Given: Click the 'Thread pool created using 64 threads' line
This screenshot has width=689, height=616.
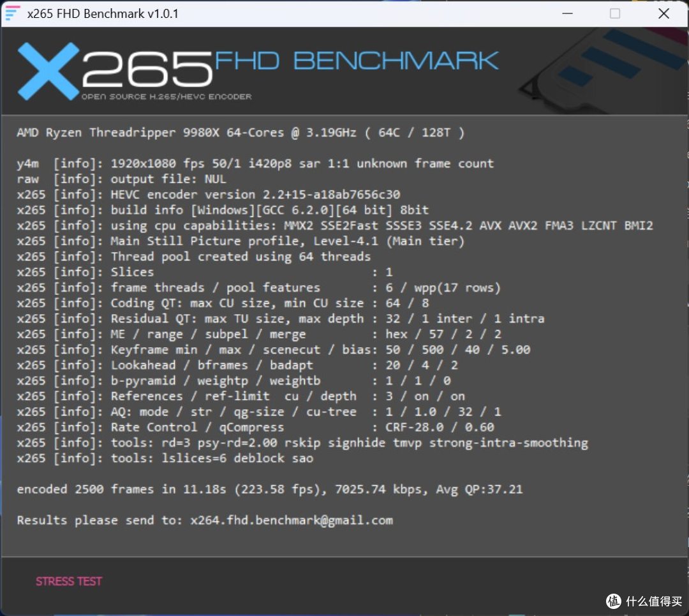Looking at the screenshot, I should (x=193, y=257).
